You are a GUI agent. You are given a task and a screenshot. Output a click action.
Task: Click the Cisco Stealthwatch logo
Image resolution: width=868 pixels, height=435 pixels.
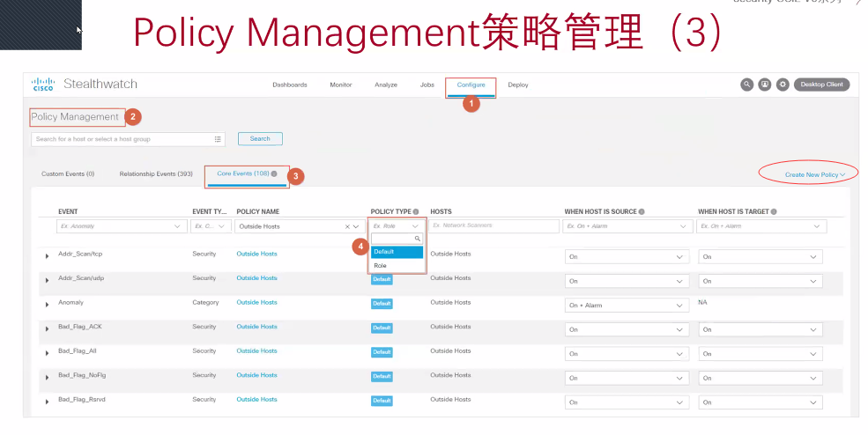(84, 85)
